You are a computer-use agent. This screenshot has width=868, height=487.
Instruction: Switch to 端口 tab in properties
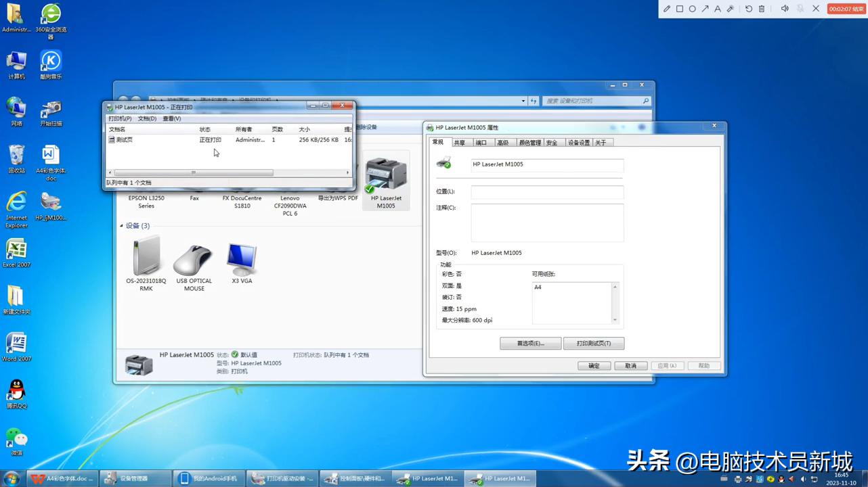tap(481, 143)
